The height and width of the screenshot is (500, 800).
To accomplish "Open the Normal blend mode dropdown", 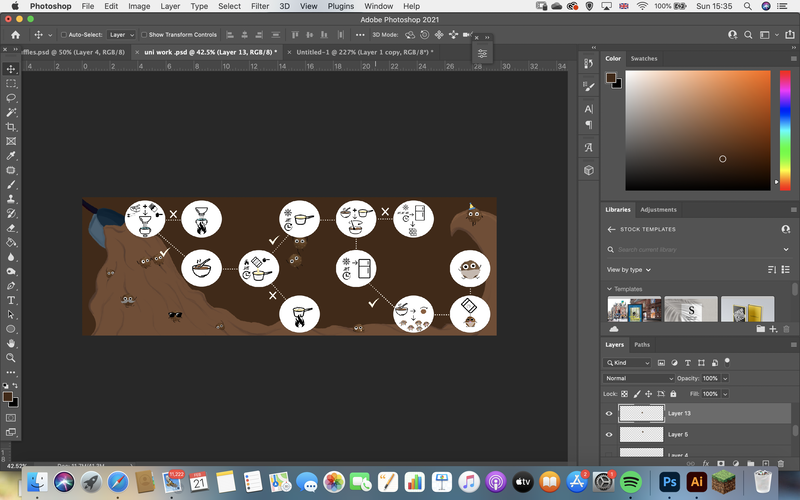I will click(638, 378).
